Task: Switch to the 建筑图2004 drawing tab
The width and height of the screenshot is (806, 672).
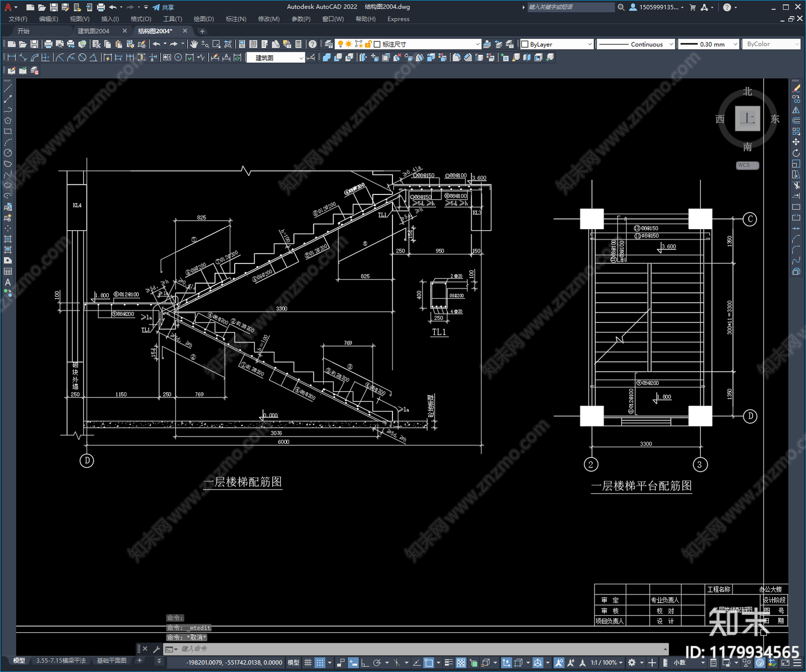Action: (94, 31)
